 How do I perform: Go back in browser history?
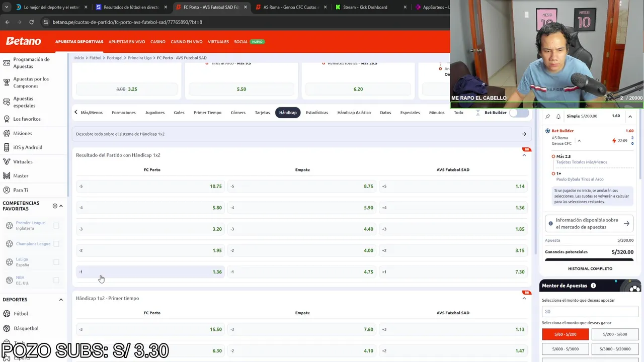pos(7,22)
